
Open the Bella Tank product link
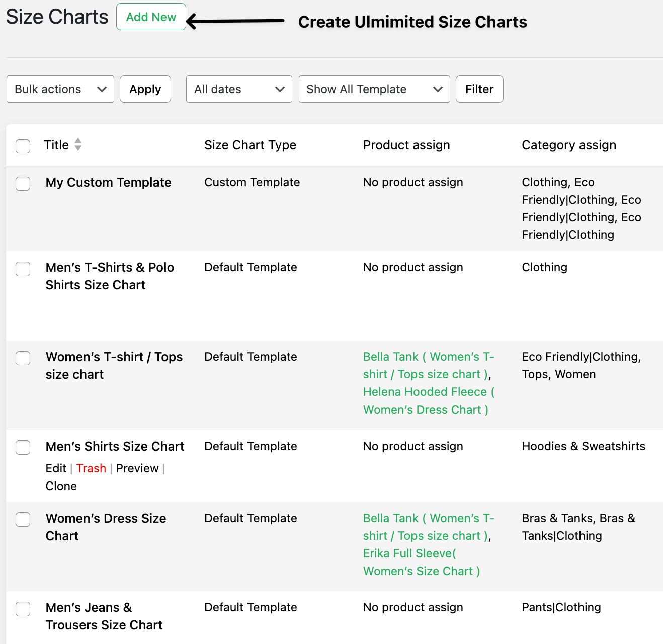click(392, 357)
